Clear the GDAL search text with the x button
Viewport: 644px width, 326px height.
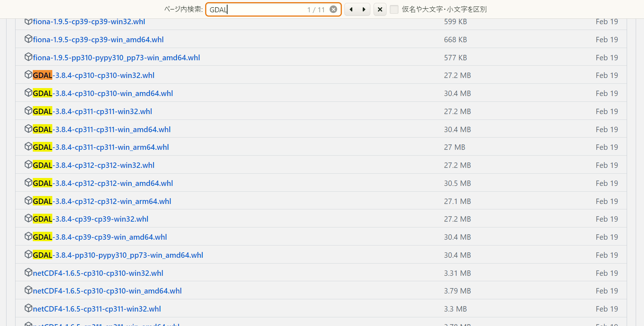(333, 9)
